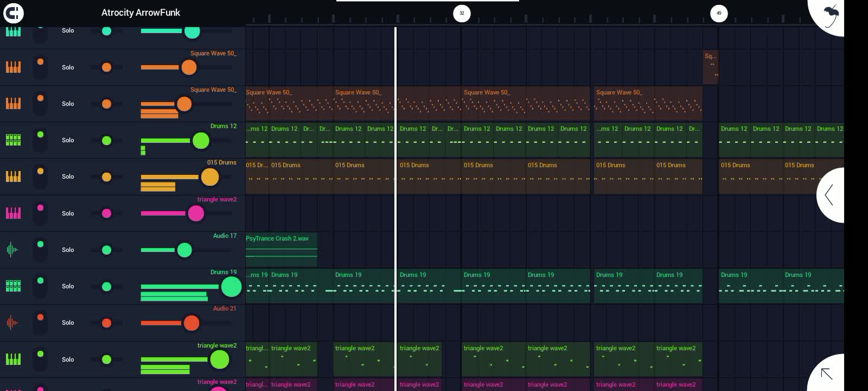The height and width of the screenshot is (391, 868).
Task: Click the Drums 19 pan knob
Action: click(x=106, y=287)
